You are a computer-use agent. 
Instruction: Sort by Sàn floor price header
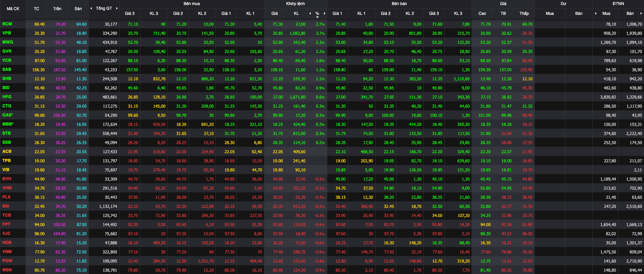coord(78,9)
